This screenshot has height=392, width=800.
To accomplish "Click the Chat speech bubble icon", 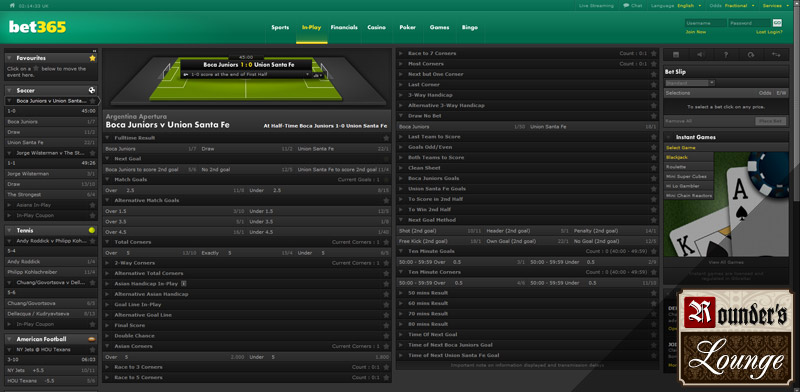I will [626, 6].
